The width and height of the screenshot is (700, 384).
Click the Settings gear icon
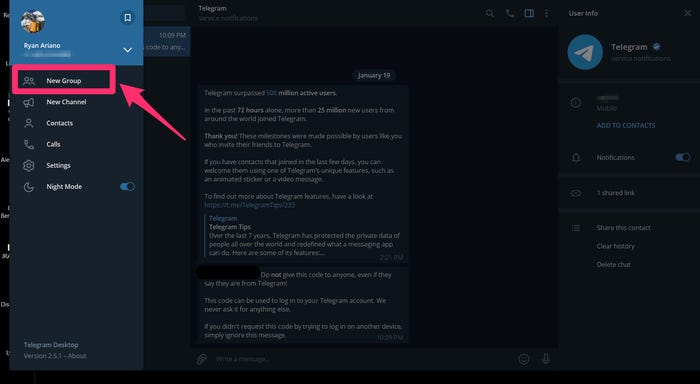(29, 166)
